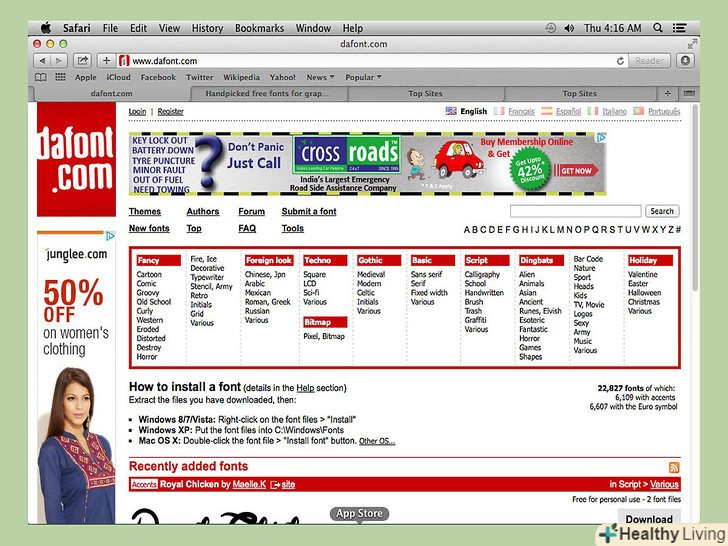Open the Sans serif category

coord(427,274)
